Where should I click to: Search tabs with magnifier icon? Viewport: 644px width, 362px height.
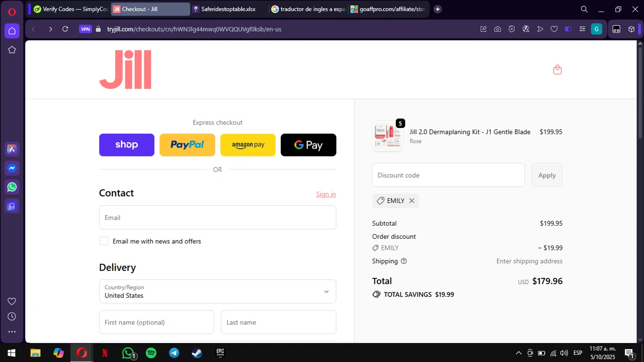[584, 9]
